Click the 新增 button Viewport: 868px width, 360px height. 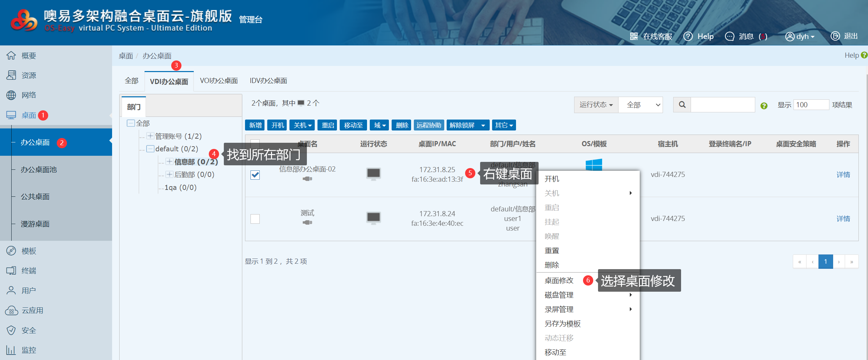click(x=255, y=125)
